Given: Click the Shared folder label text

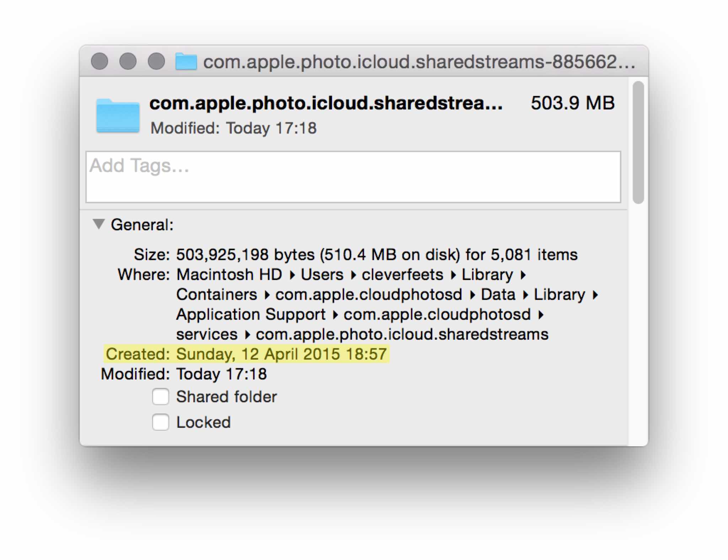Looking at the screenshot, I should 226,397.
